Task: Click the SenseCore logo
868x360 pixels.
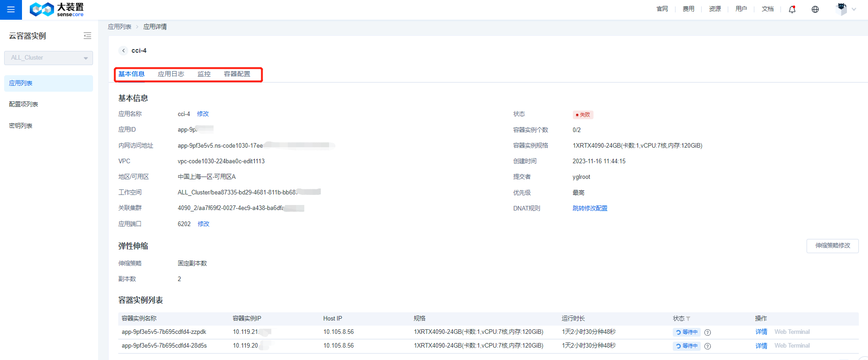Action: pyautogui.click(x=56, y=9)
